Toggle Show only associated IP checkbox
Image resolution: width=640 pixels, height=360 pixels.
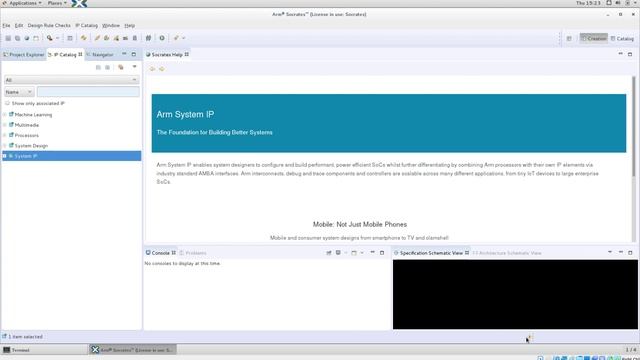tap(7, 103)
